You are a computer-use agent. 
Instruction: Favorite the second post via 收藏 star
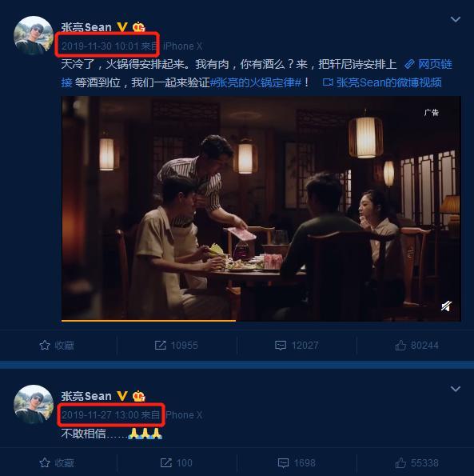tap(57, 462)
